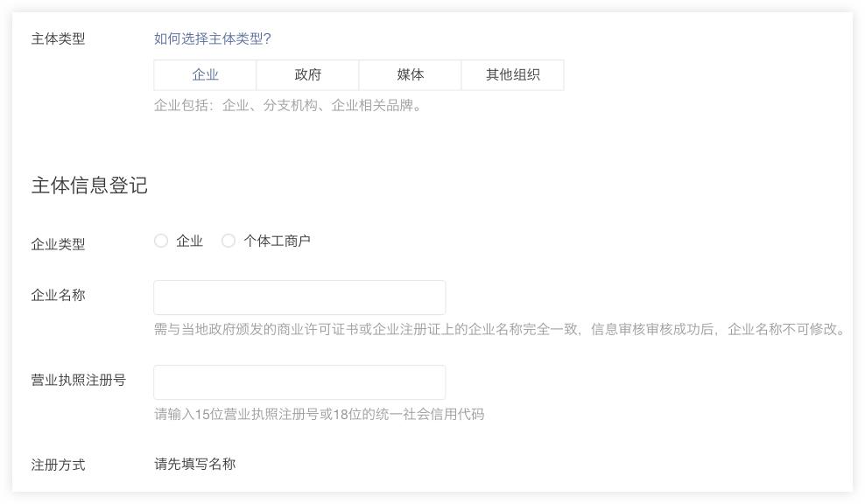Select the 企业 radio button

[x=161, y=241]
